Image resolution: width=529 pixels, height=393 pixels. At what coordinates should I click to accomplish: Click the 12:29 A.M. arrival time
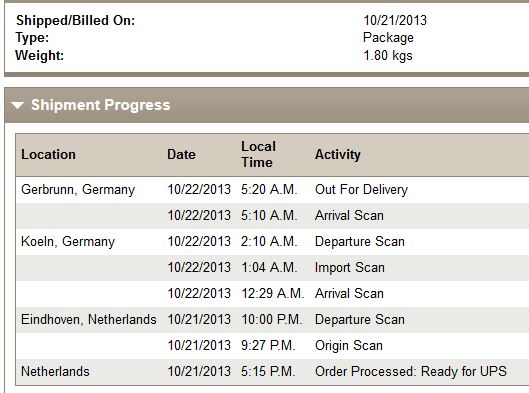click(x=273, y=293)
